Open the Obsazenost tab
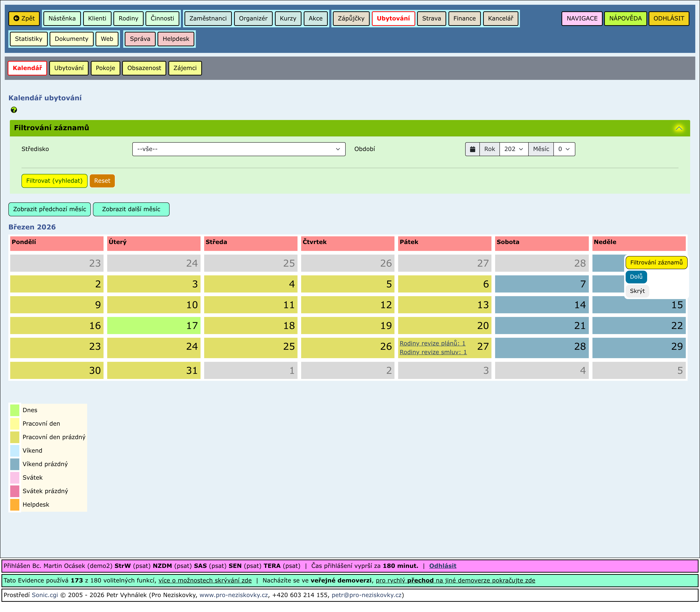Screen dimensions: 700x612 coord(144,68)
